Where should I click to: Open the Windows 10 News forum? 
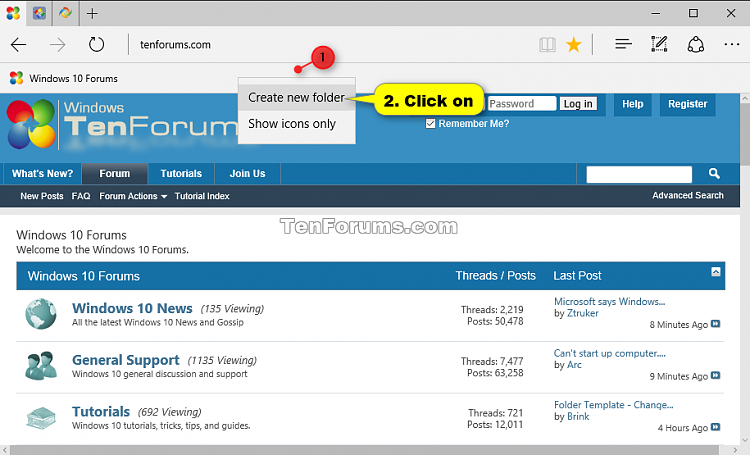coord(132,308)
